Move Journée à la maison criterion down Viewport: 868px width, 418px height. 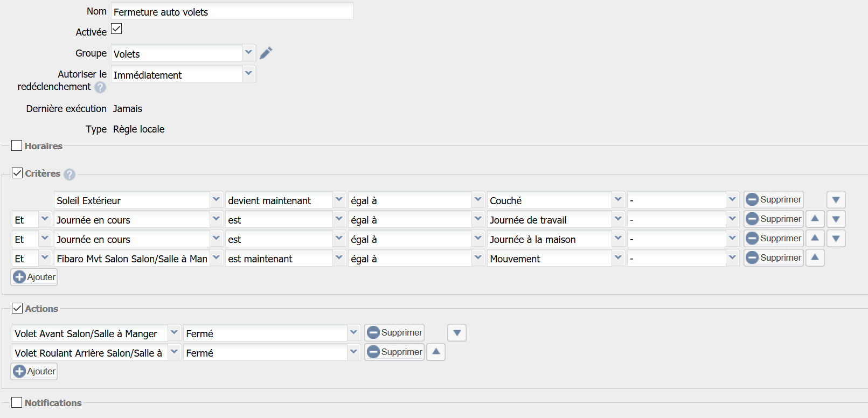[x=836, y=239]
